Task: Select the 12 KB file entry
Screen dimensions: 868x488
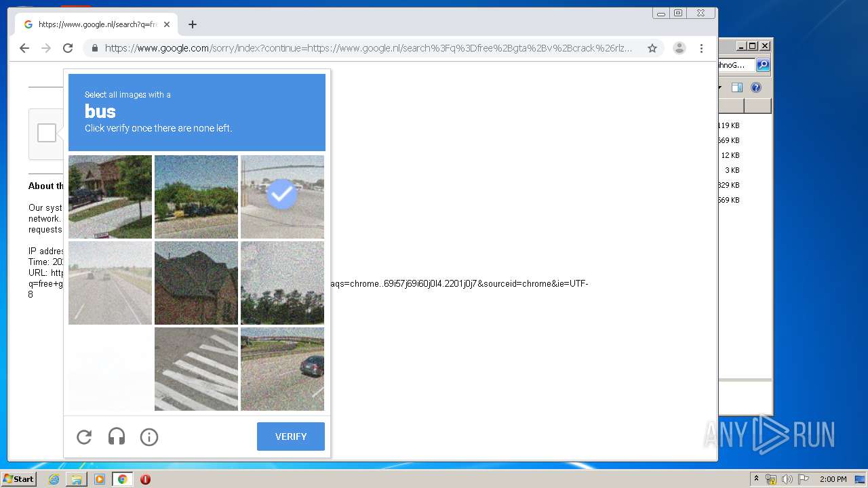Action: pyautogui.click(x=729, y=155)
